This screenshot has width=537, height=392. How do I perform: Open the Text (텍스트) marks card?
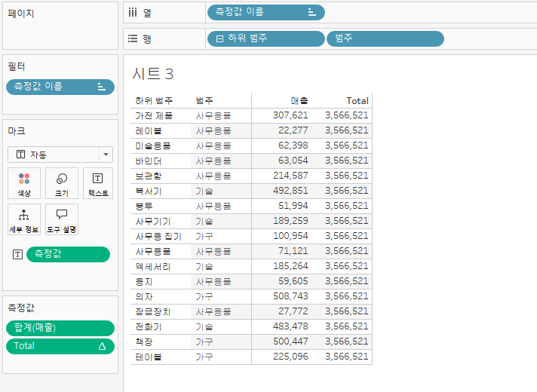(98, 183)
